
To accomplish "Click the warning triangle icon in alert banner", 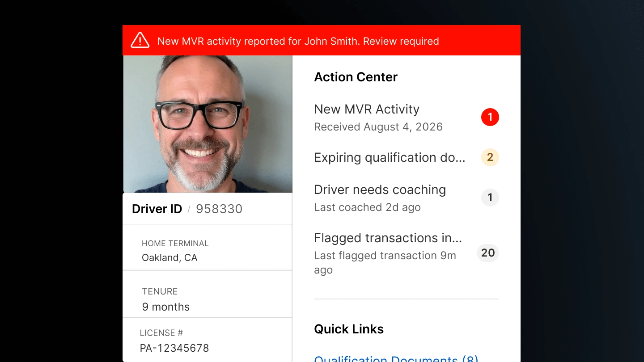I will point(140,40).
